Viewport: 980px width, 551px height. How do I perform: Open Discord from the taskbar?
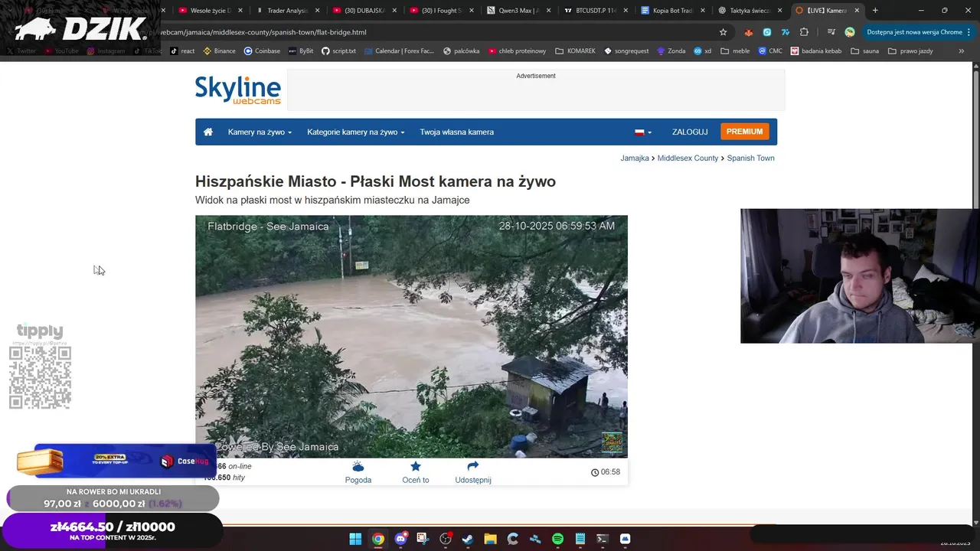[x=400, y=539]
